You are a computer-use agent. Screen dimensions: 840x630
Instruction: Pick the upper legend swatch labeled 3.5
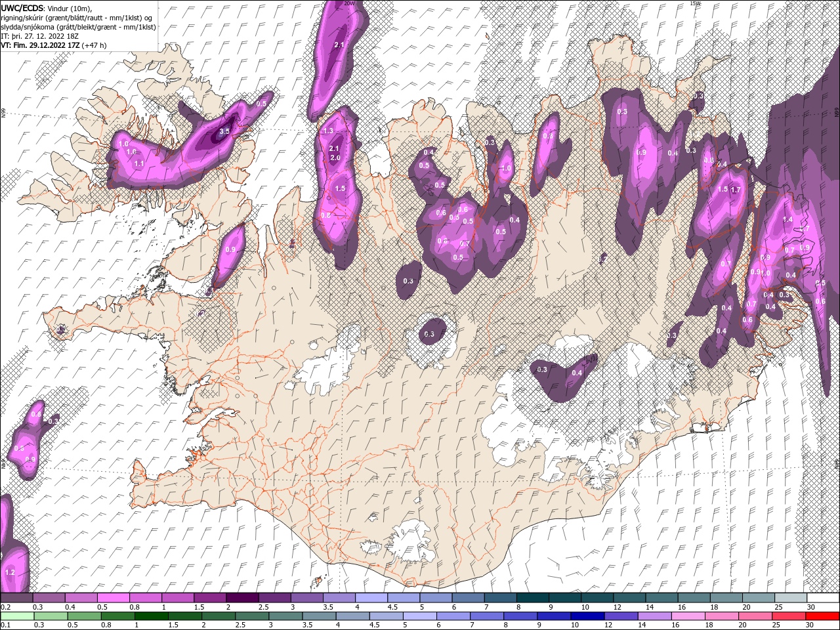(x=339, y=598)
